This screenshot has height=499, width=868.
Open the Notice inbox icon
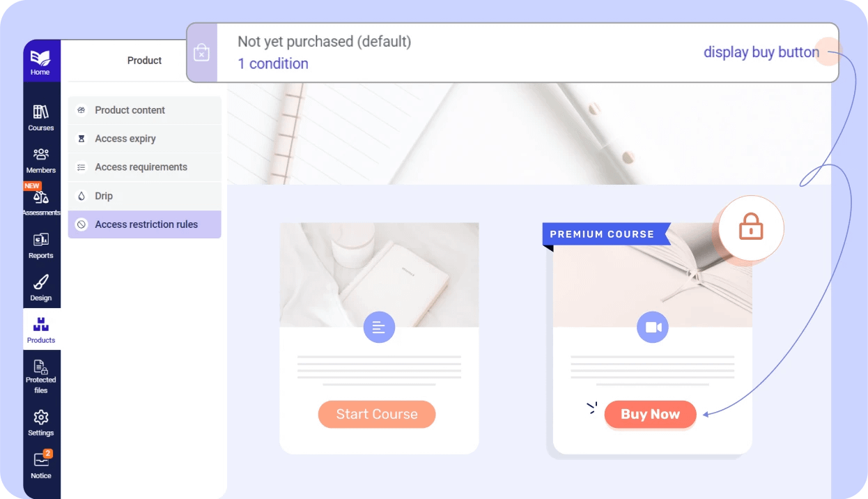(41, 460)
